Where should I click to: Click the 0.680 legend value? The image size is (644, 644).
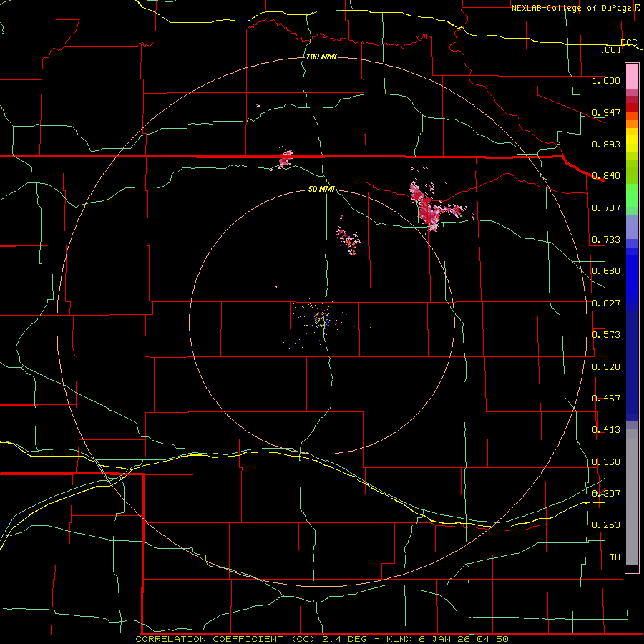pyautogui.click(x=606, y=271)
